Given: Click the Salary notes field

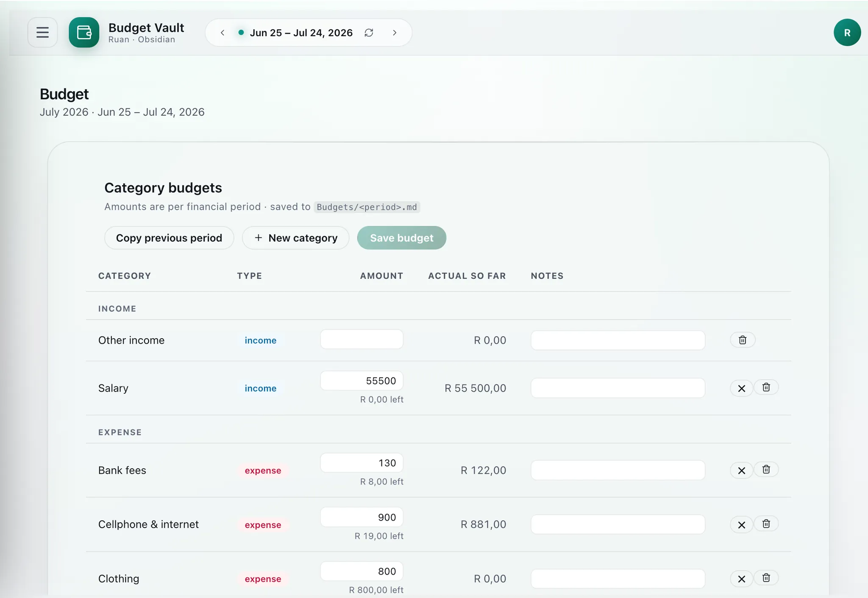Looking at the screenshot, I should pos(618,388).
